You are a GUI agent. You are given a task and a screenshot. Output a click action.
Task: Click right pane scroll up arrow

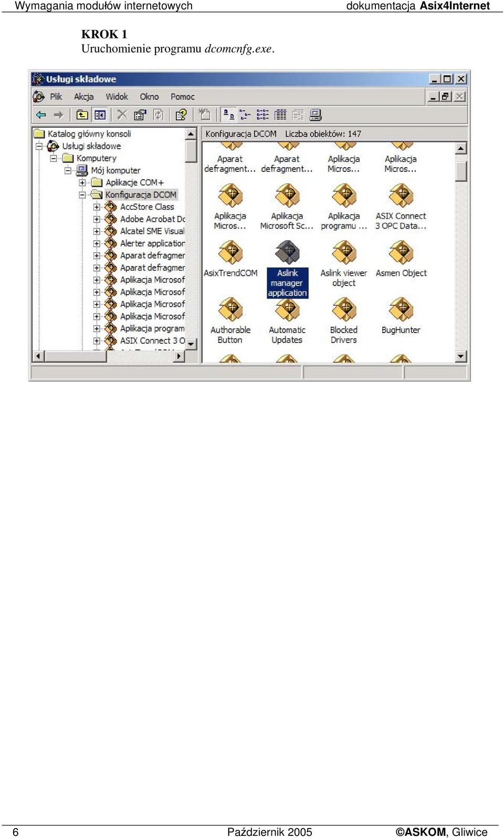(461, 149)
